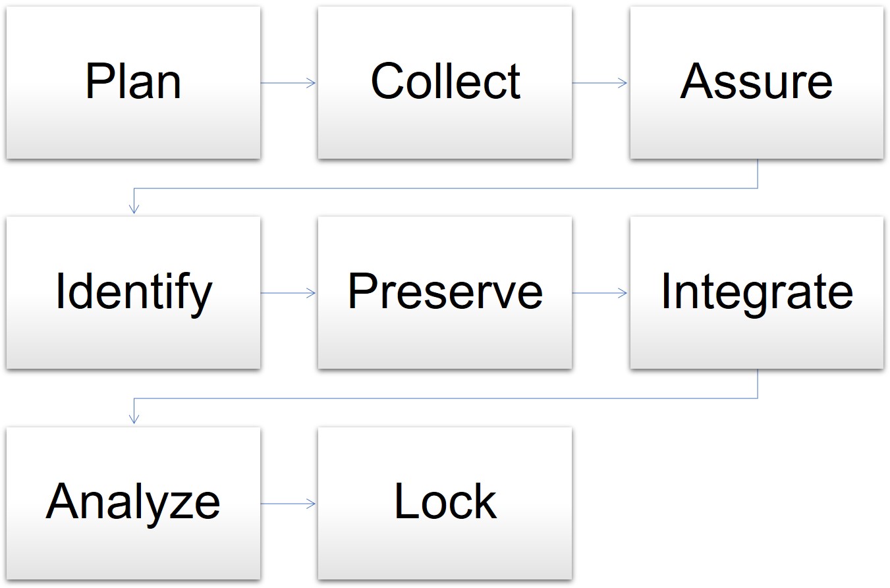This screenshot has height=588, width=890.
Task: Select long horizontal connector below Assure row
Action: 445,188
